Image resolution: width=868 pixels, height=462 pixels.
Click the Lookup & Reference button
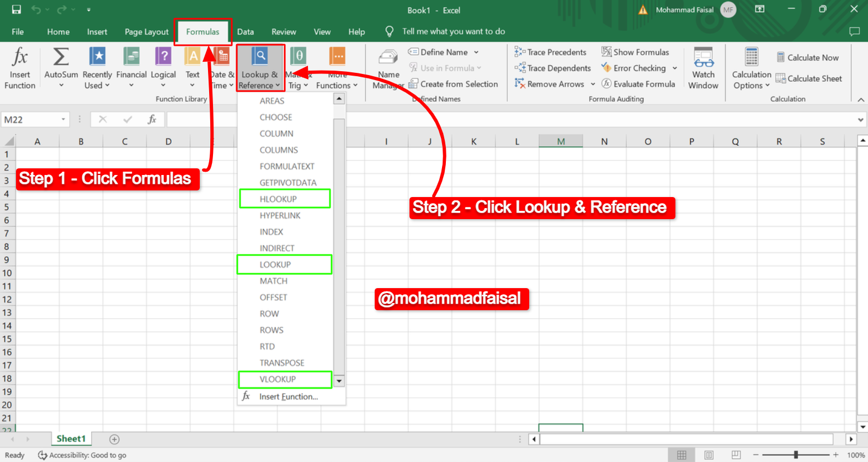260,68
